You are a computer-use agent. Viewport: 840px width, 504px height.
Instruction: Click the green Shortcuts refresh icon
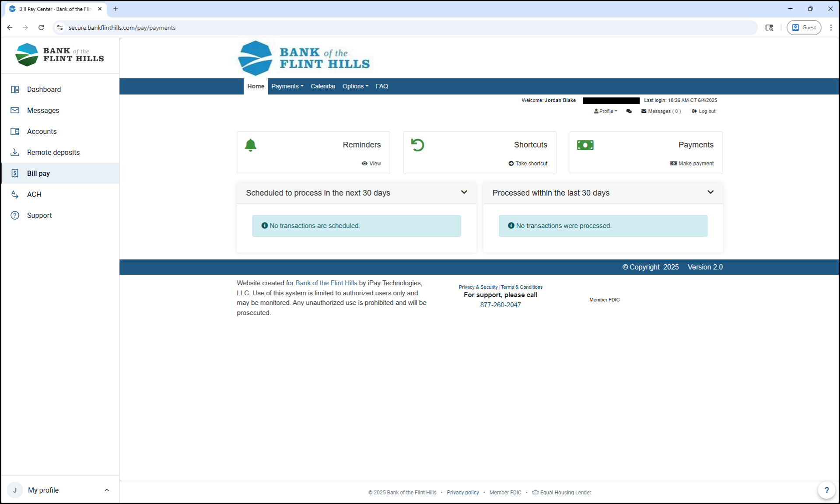pyautogui.click(x=417, y=145)
